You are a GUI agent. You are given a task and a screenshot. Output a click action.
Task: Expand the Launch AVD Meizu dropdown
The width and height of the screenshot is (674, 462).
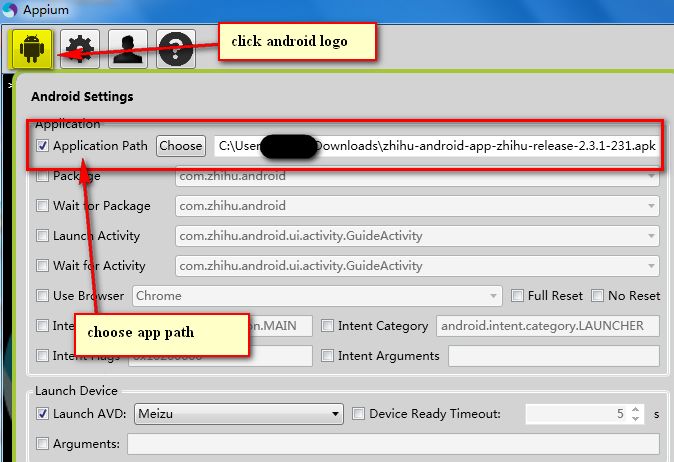(335, 414)
